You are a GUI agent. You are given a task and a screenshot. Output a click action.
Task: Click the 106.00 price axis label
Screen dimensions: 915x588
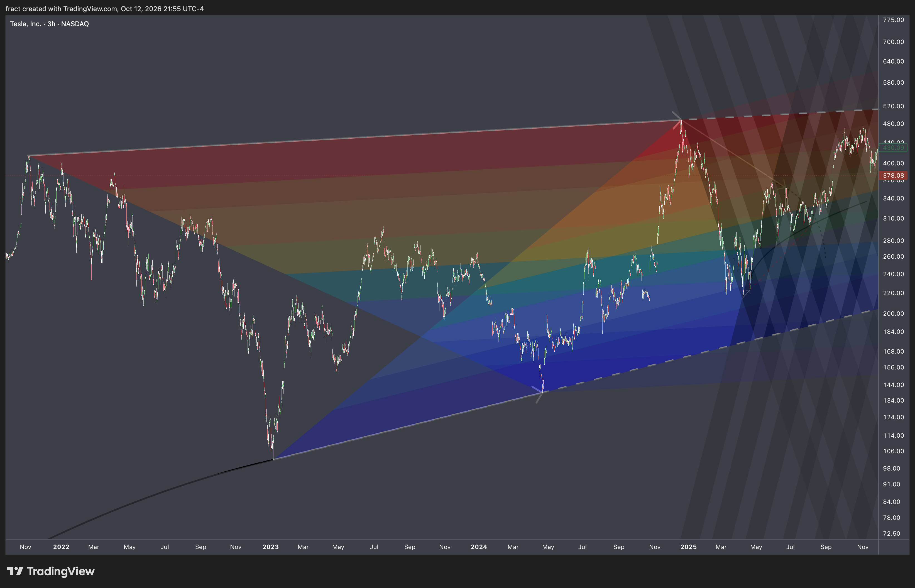point(893,451)
